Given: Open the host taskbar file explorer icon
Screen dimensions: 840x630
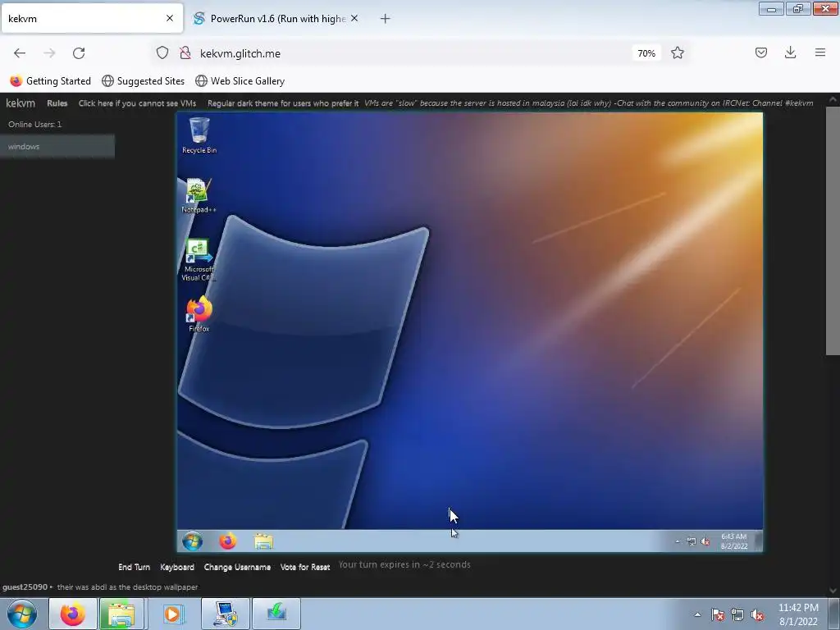Looking at the screenshot, I should pos(121,614).
